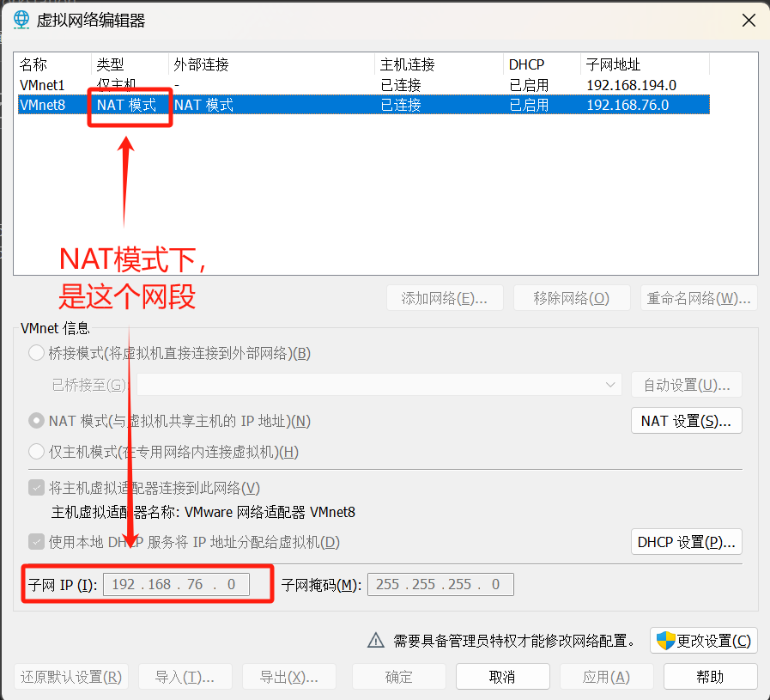The height and width of the screenshot is (700, 770).
Task: Click the 子网地址 column header
Action: point(614,64)
